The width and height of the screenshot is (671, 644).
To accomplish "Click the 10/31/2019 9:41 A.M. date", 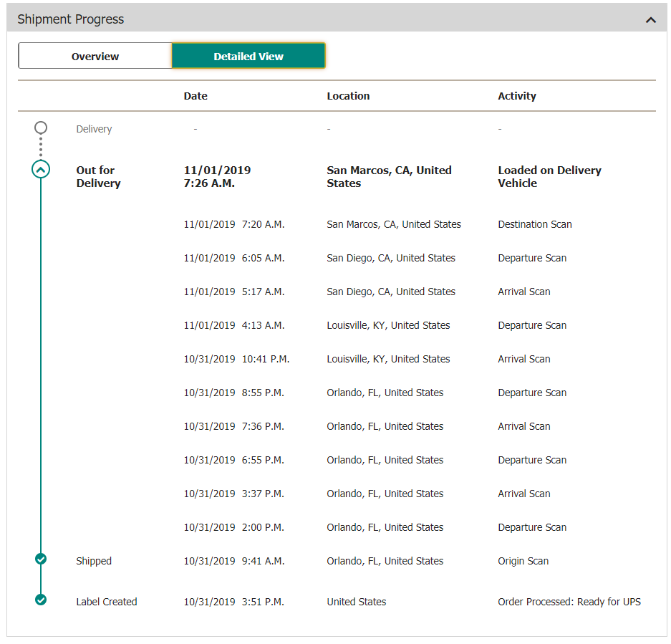I will [234, 561].
